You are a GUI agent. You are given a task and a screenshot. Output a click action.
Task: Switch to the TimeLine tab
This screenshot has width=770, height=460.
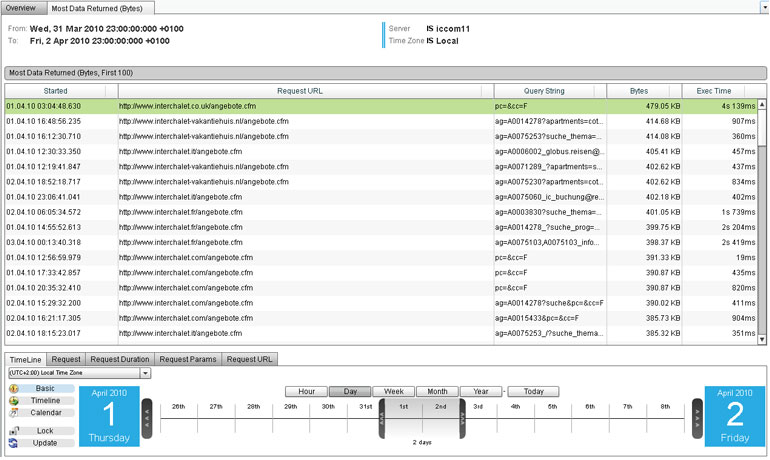(x=26, y=359)
